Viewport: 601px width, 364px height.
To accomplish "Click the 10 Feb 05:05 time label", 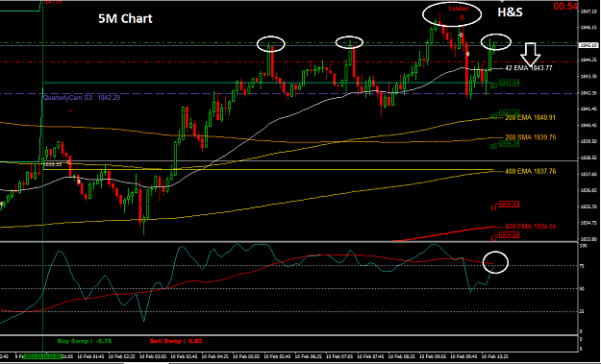I will (x=247, y=356).
